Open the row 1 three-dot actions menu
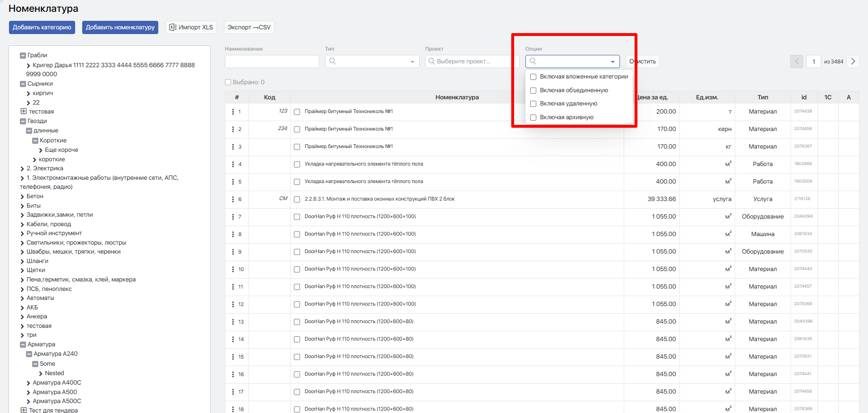 pos(233,112)
